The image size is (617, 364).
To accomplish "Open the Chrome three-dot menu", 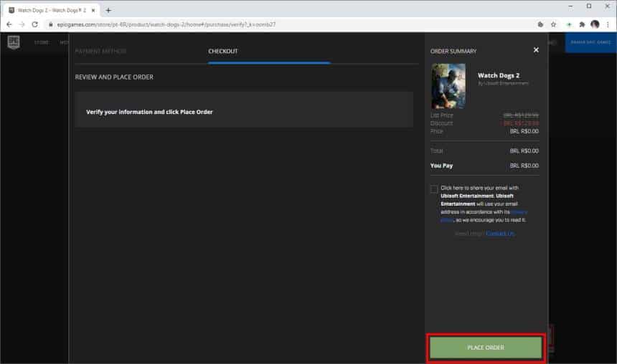I will pos(608,24).
